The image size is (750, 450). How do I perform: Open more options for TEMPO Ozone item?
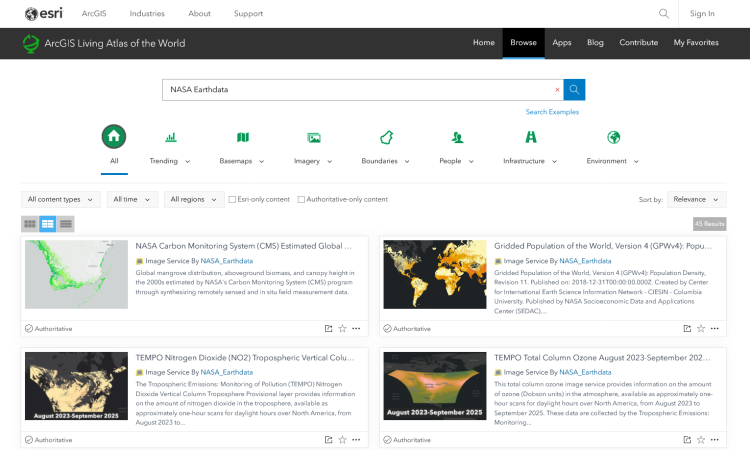(715, 439)
